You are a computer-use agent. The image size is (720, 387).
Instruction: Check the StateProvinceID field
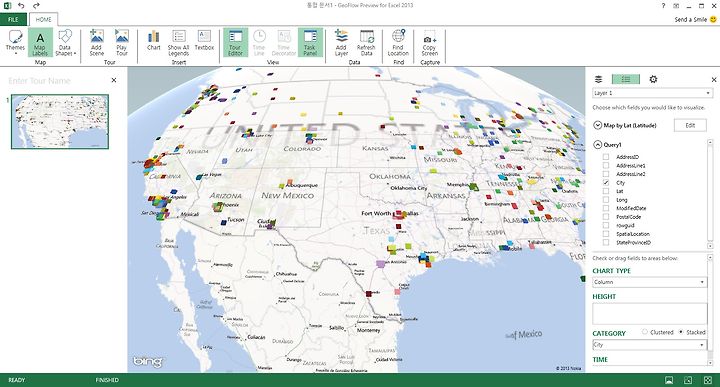click(x=606, y=242)
